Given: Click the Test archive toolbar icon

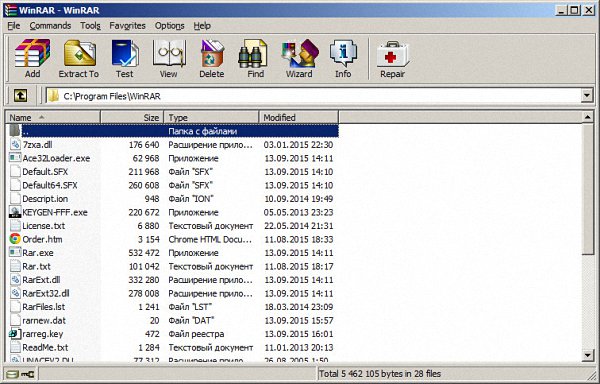Looking at the screenshot, I should click(125, 53).
